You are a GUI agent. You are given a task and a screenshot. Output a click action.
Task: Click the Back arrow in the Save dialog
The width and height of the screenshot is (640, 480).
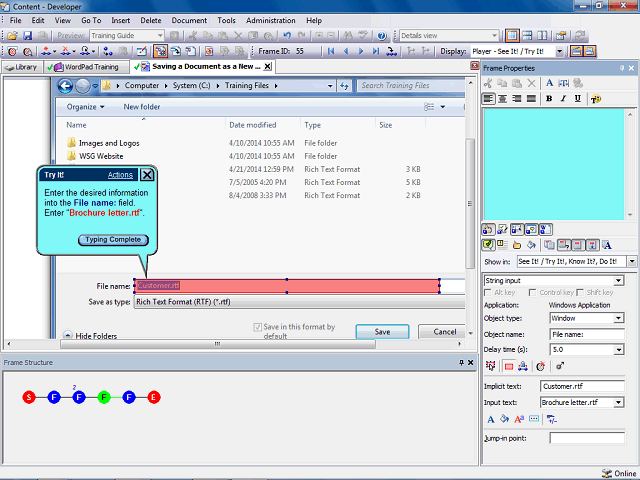[x=65, y=86]
